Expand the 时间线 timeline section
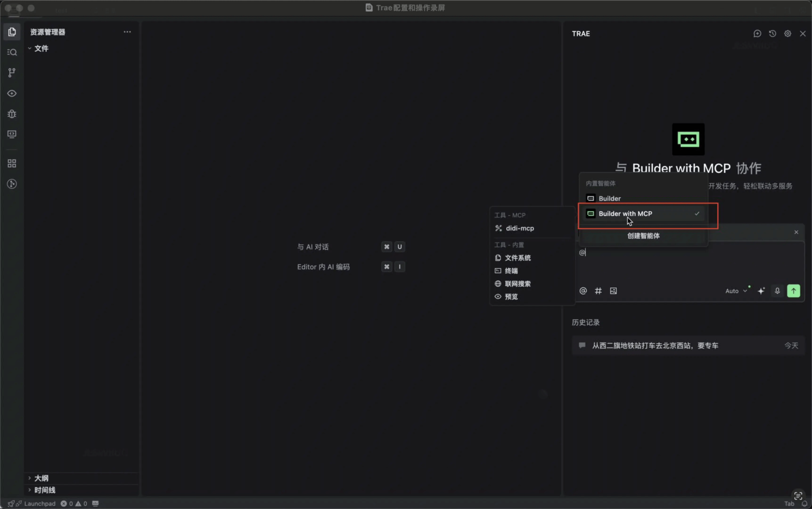Image resolution: width=812 pixels, height=509 pixels. click(x=45, y=490)
